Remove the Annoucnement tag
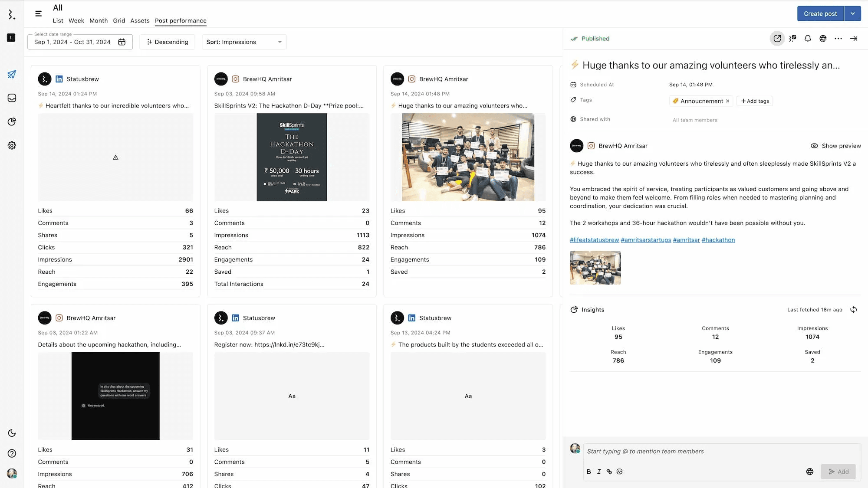 tap(727, 101)
